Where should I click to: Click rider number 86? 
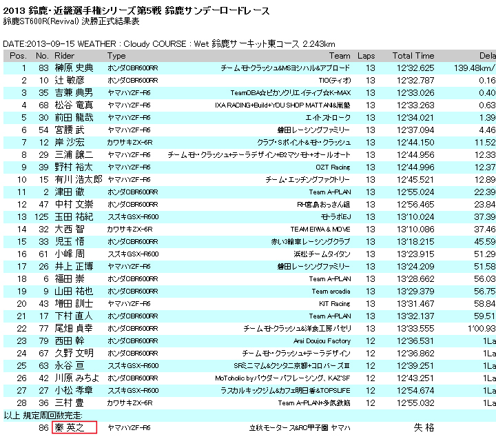point(43,428)
